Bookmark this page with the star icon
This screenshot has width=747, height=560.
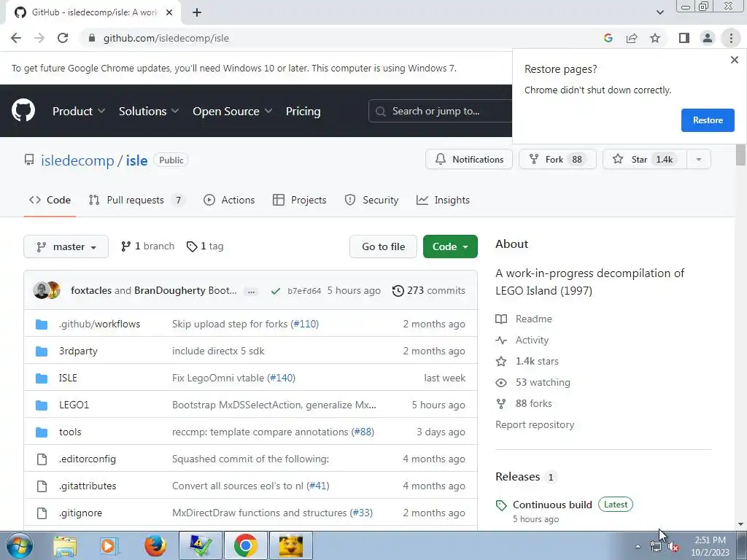coord(655,38)
